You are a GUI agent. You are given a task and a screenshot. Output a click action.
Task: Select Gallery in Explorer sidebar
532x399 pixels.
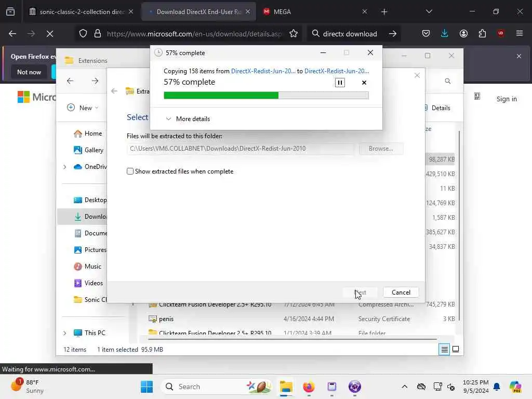[x=88, y=150]
